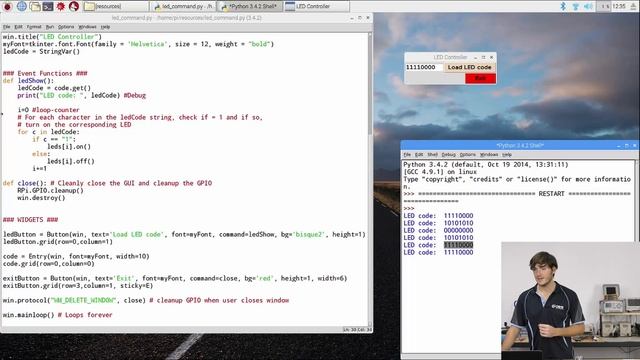
Task: Maximize the led_command.py editor window
Action: [x=360, y=18]
